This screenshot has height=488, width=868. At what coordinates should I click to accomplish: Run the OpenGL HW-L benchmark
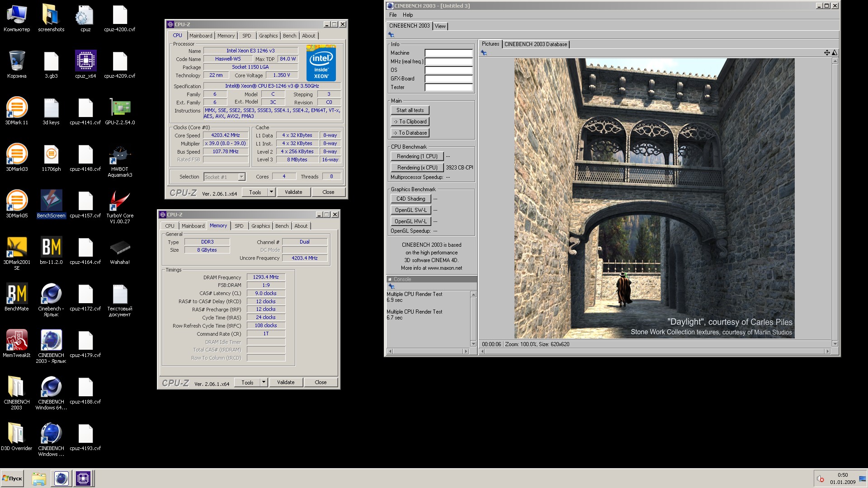pos(411,221)
